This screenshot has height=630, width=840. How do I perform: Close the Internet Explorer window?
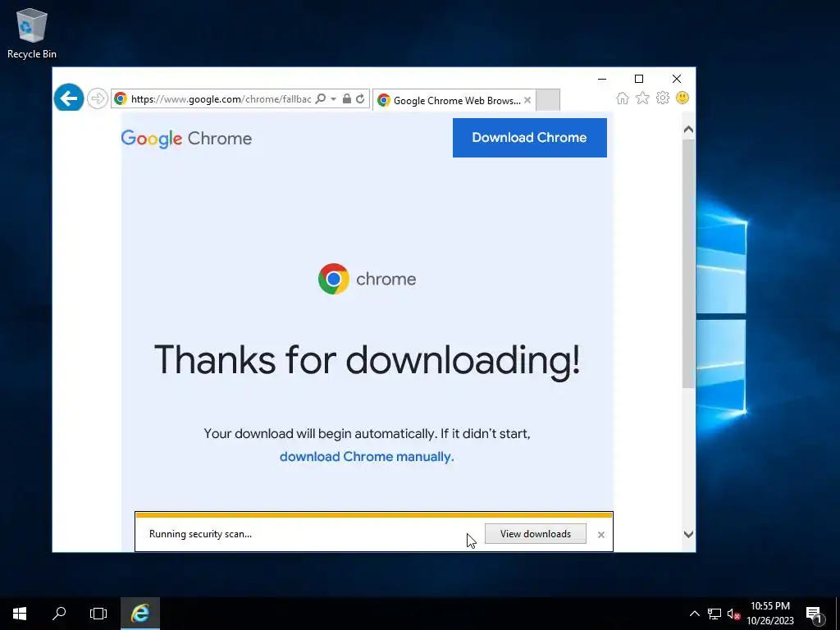[677, 79]
